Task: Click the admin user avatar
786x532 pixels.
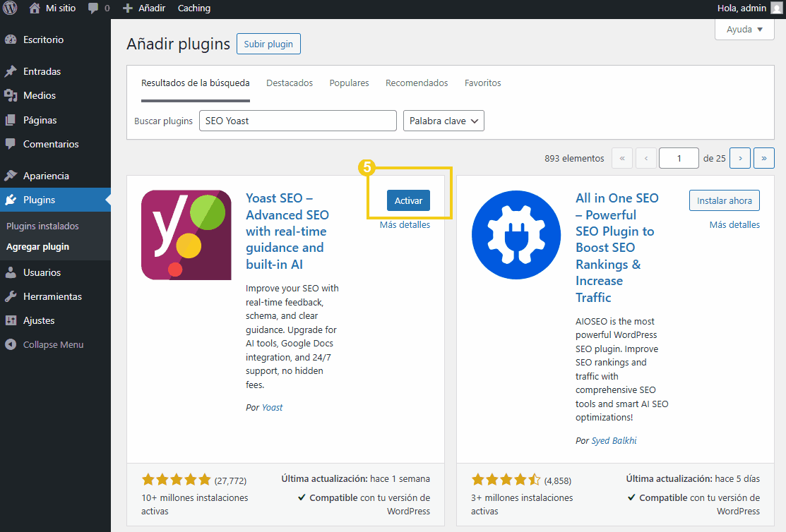Action: pos(776,8)
